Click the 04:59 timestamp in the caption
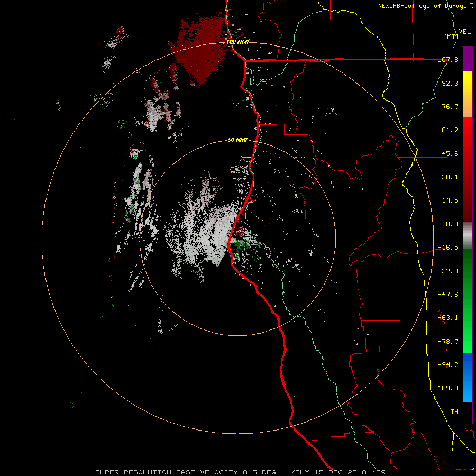This screenshot has width=476, height=476. pyautogui.click(x=373, y=472)
